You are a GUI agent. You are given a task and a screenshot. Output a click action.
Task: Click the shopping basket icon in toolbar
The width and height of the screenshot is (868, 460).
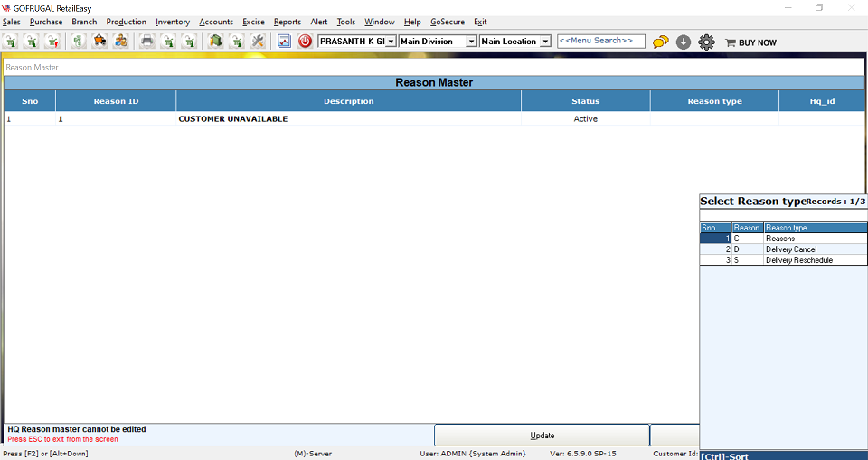coord(99,42)
